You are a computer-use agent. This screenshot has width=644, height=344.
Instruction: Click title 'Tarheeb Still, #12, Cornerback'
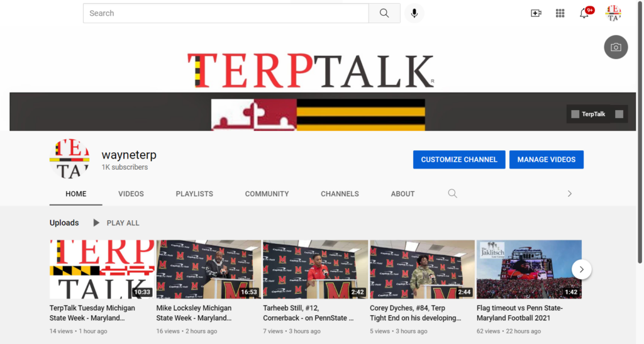pyautogui.click(x=308, y=313)
